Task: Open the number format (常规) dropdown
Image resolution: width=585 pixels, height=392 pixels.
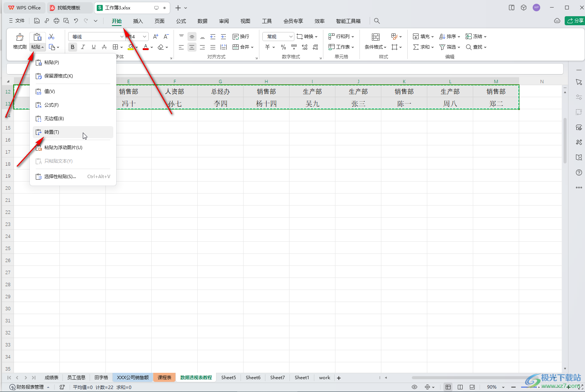Action: (x=278, y=37)
